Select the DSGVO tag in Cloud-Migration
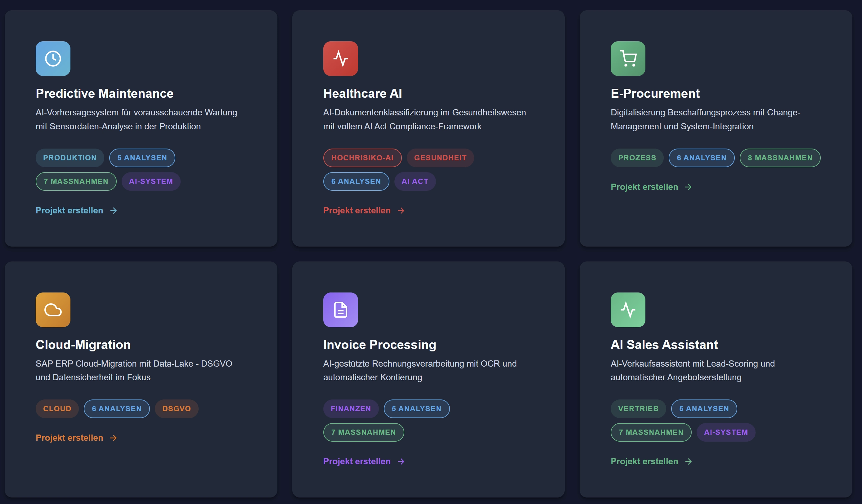The width and height of the screenshot is (862, 504). 177,409
